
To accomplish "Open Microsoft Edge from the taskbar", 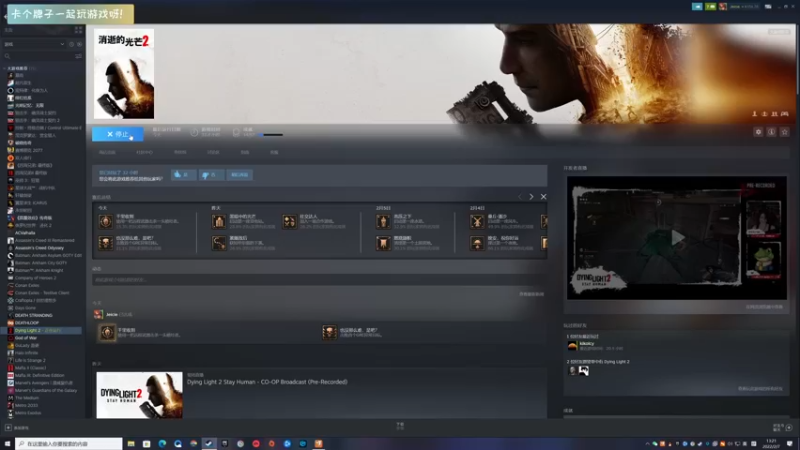I will (x=162, y=444).
